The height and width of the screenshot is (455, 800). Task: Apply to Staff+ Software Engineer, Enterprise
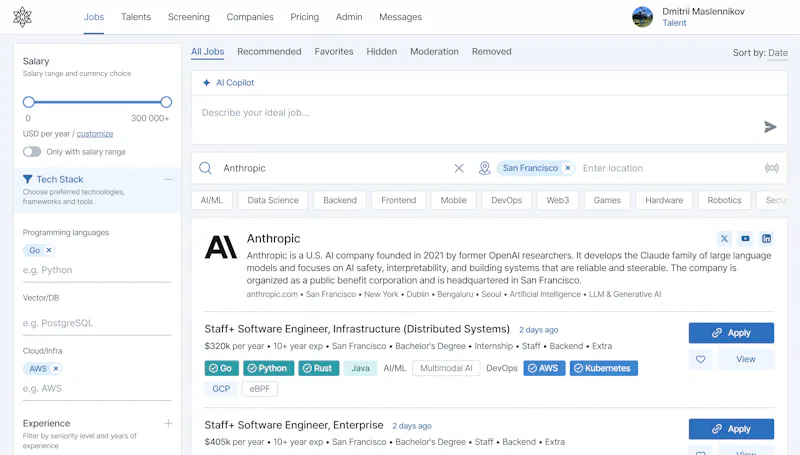[731, 429]
